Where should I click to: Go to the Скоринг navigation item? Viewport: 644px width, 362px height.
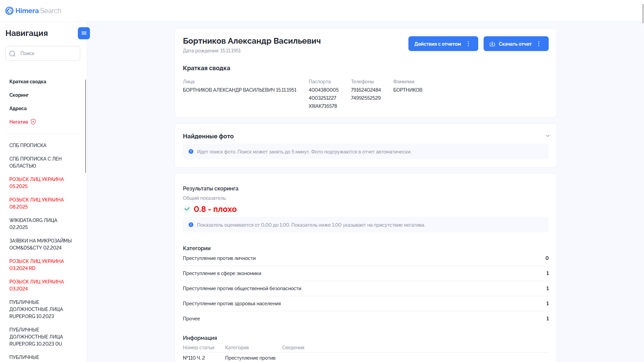pyautogui.click(x=19, y=95)
